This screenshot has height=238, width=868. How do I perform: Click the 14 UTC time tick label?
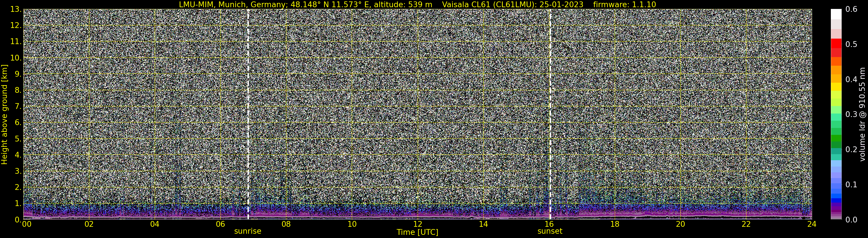tap(483, 224)
